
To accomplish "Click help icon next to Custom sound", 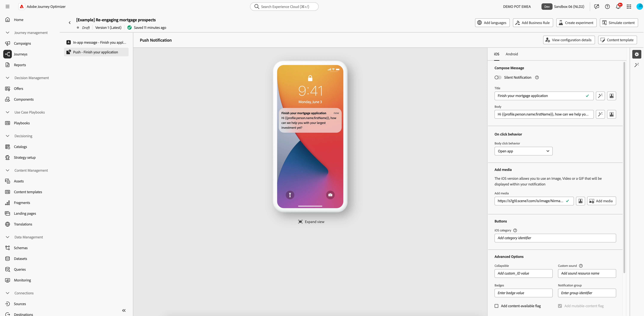I will pos(581,266).
